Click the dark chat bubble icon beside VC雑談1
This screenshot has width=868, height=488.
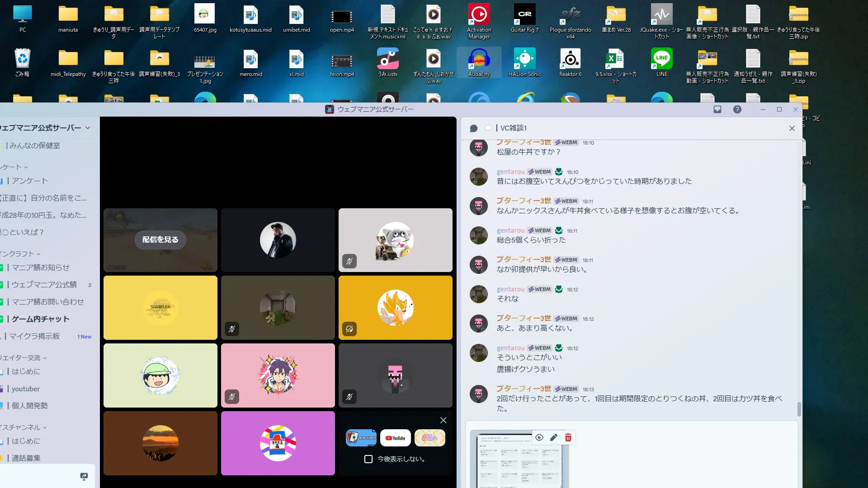[x=473, y=128]
